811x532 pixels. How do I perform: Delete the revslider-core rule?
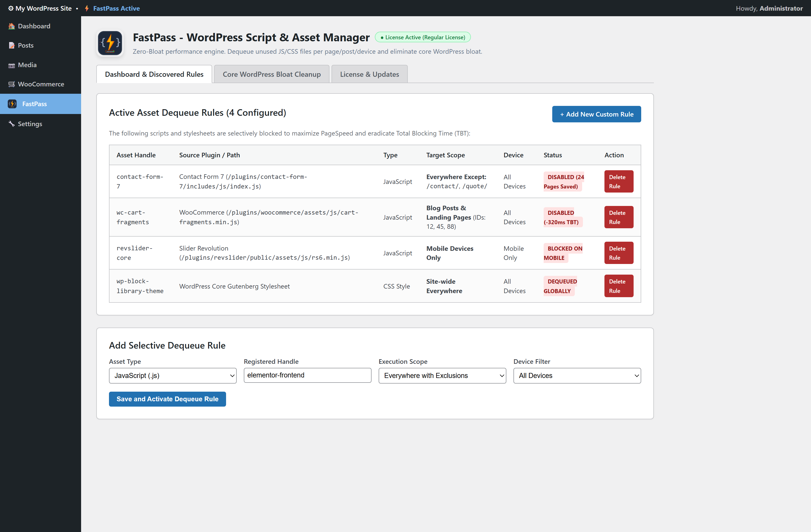click(618, 253)
